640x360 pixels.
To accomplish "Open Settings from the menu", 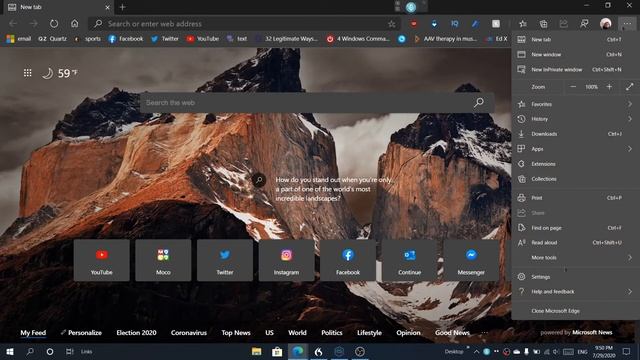I will pyautogui.click(x=576, y=277).
